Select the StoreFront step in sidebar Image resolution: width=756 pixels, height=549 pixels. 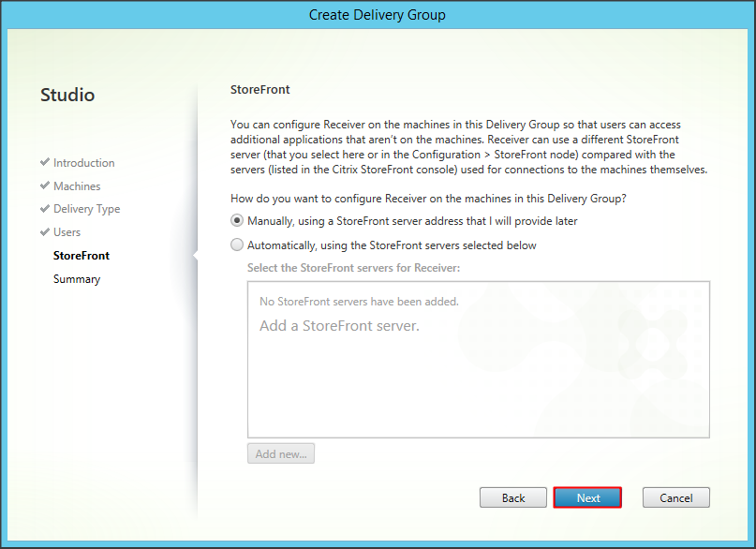[x=81, y=256]
